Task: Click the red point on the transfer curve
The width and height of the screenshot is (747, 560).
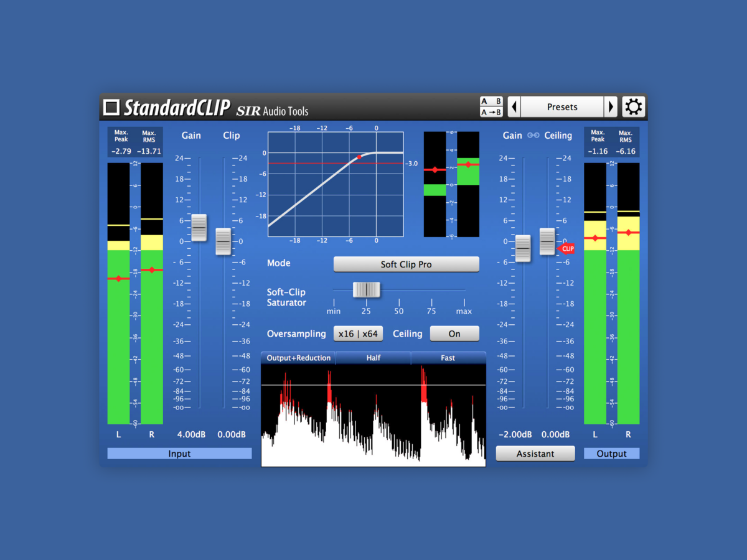Action: pyautogui.click(x=359, y=157)
